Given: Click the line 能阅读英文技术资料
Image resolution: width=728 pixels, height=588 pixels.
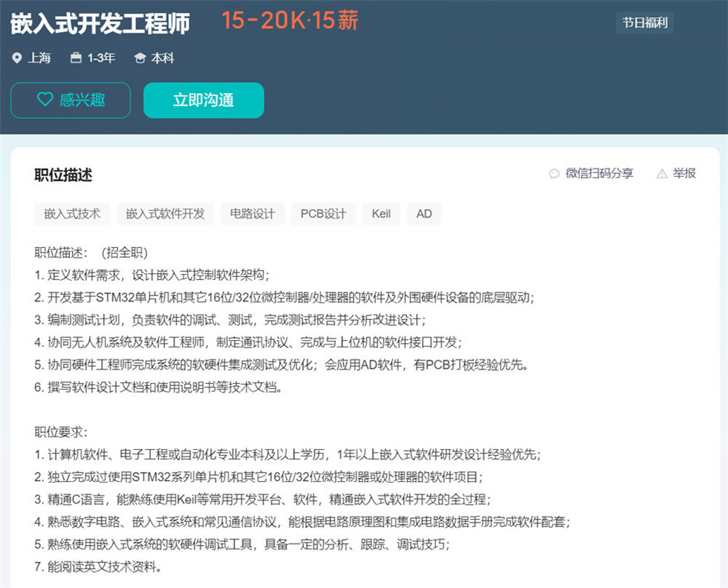Looking at the screenshot, I should click(x=98, y=566).
